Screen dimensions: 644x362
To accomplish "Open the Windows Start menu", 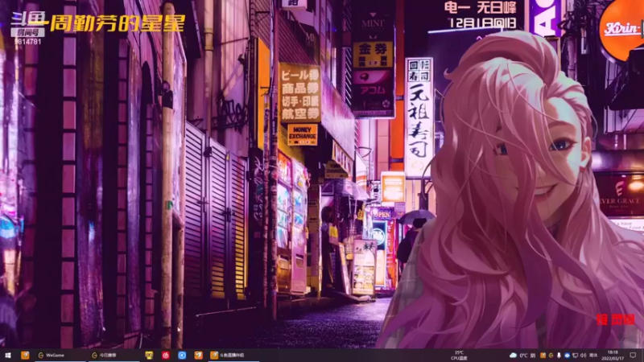I will [x=7, y=355].
